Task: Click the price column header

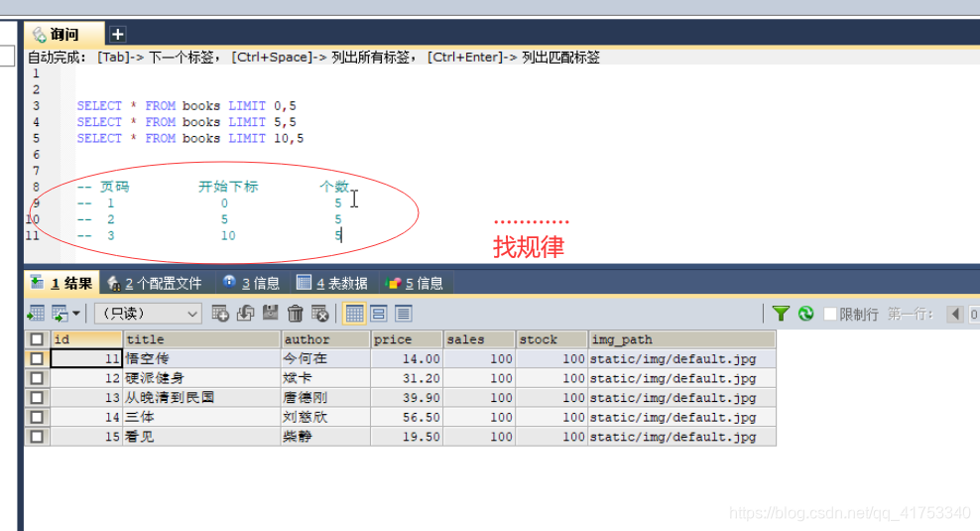Action: coord(407,339)
